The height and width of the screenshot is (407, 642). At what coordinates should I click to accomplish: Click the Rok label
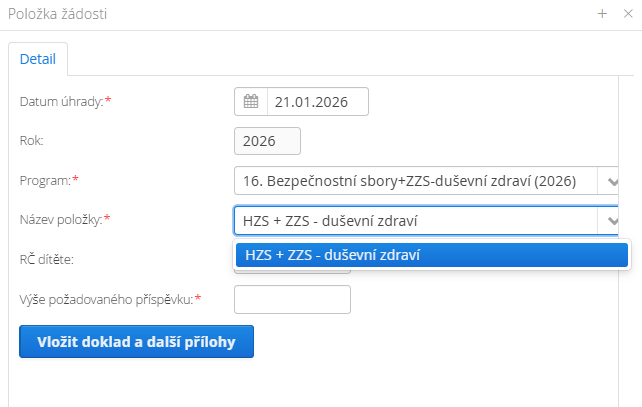coord(32,141)
